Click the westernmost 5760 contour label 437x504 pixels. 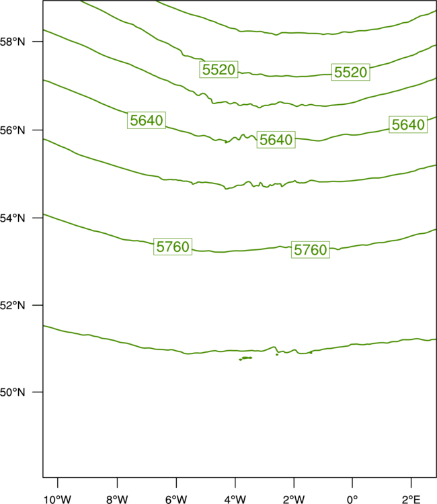(173, 247)
